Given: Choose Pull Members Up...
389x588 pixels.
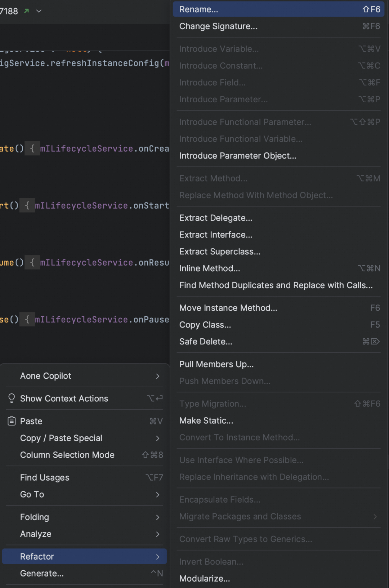Looking at the screenshot, I should pyautogui.click(x=278, y=364).
